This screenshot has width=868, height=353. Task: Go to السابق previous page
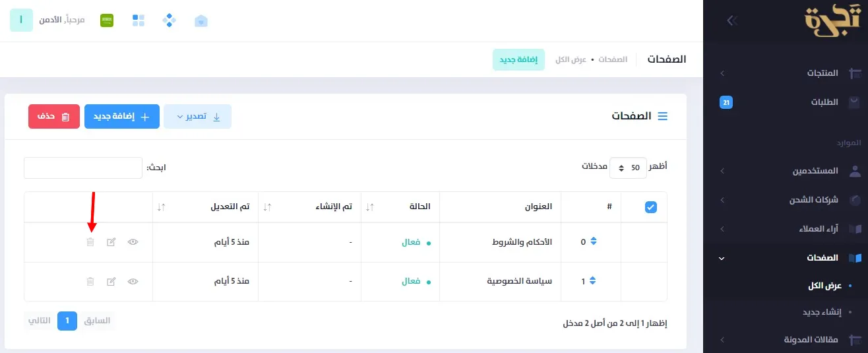click(98, 321)
